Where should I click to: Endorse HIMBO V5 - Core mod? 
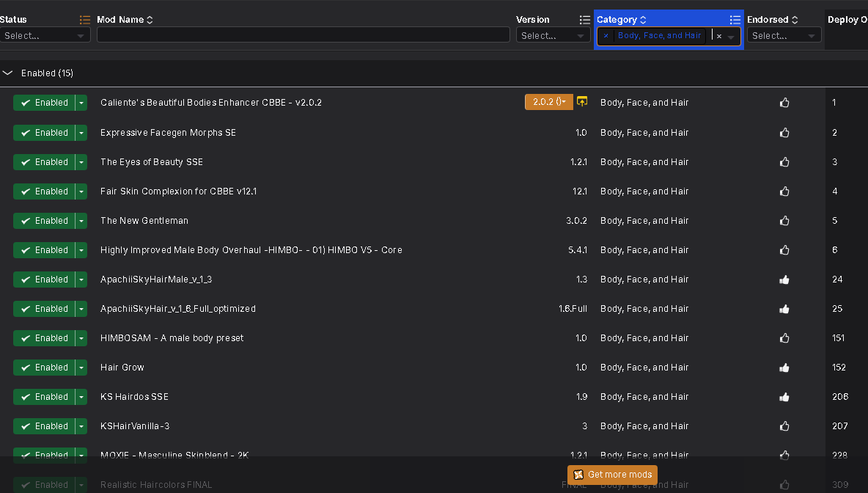click(x=784, y=250)
